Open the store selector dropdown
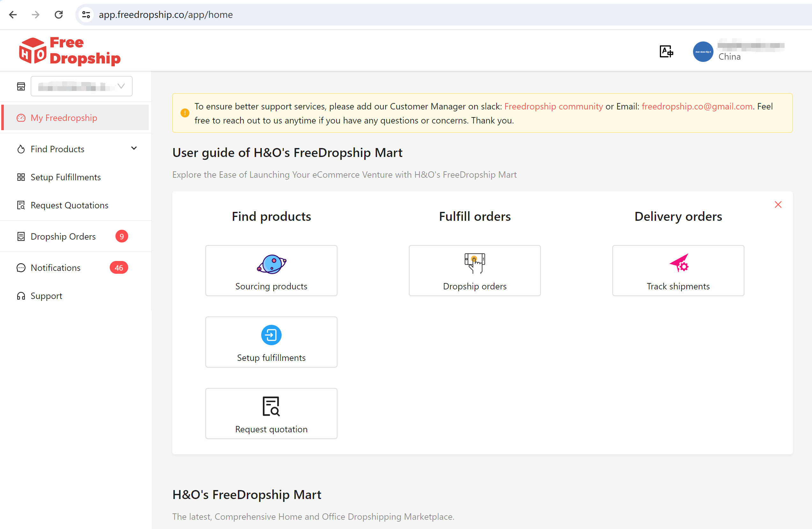This screenshot has width=812, height=529. coord(82,86)
